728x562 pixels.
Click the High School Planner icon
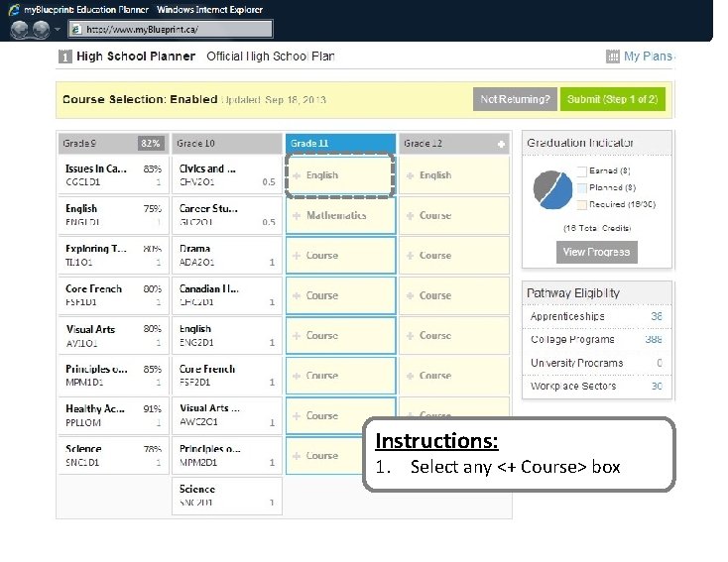pos(65,56)
